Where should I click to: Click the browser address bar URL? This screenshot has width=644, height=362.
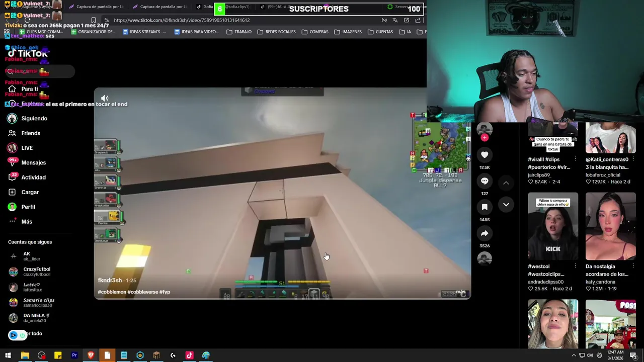(x=182, y=20)
